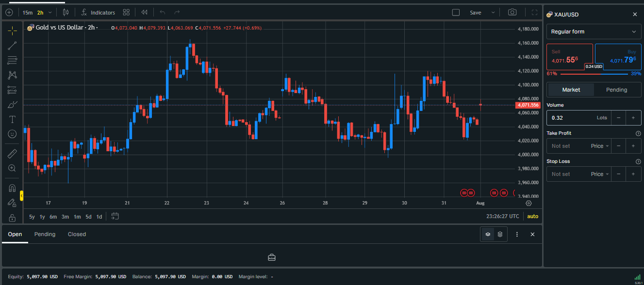Select the brush drawing tool
Viewport: 644px width, 285px height.
[x=12, y=105]
